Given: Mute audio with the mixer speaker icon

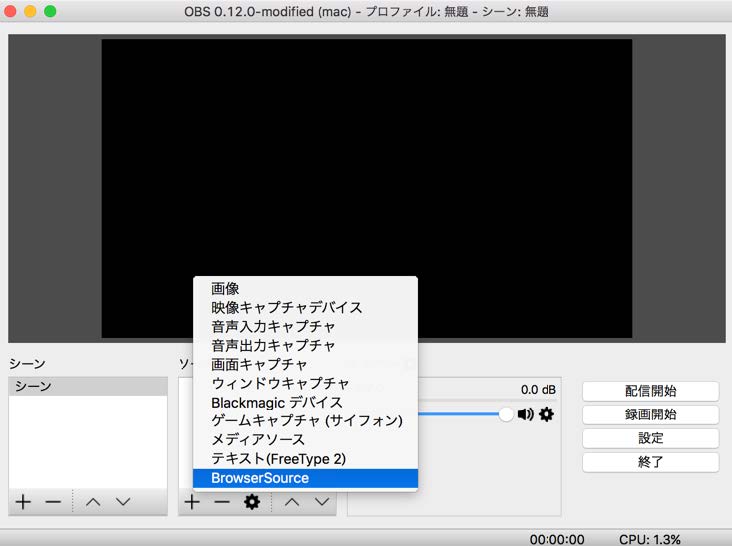Looking at the screenshot, I should pyautogui.click(x=526, y=414).
